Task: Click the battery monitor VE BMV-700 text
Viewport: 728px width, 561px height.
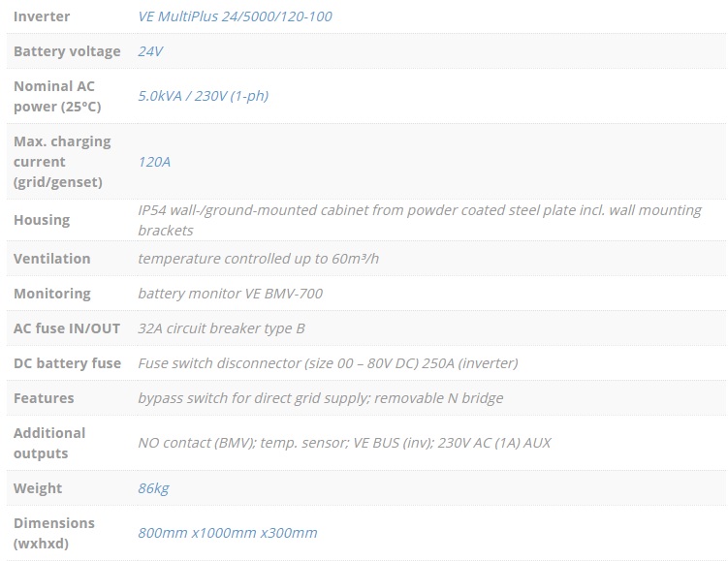Action: coord(231,294)
